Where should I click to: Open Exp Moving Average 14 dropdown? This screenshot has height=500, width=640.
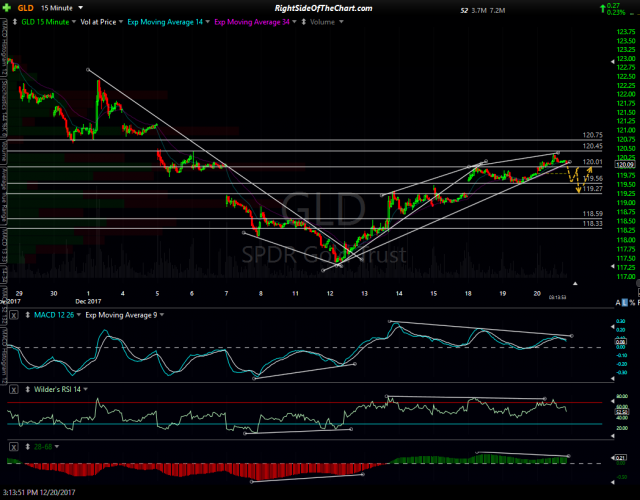[x=208, y=22]
